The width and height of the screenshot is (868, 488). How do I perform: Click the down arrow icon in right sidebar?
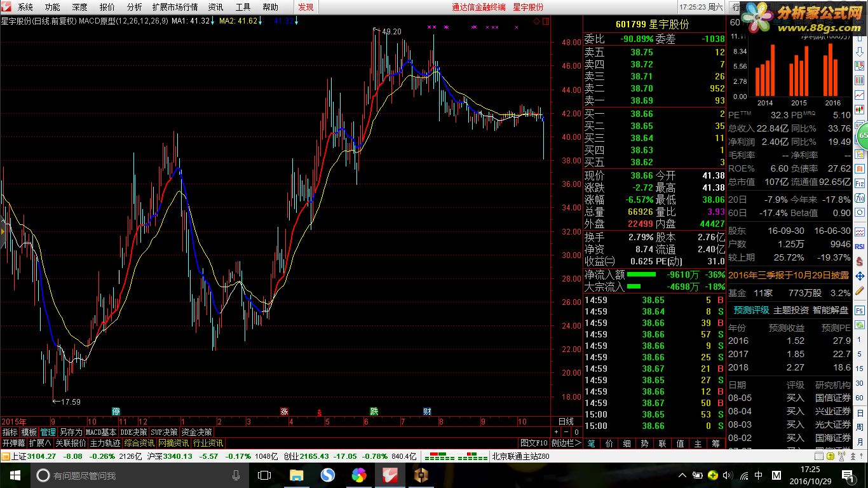(859, 52)
